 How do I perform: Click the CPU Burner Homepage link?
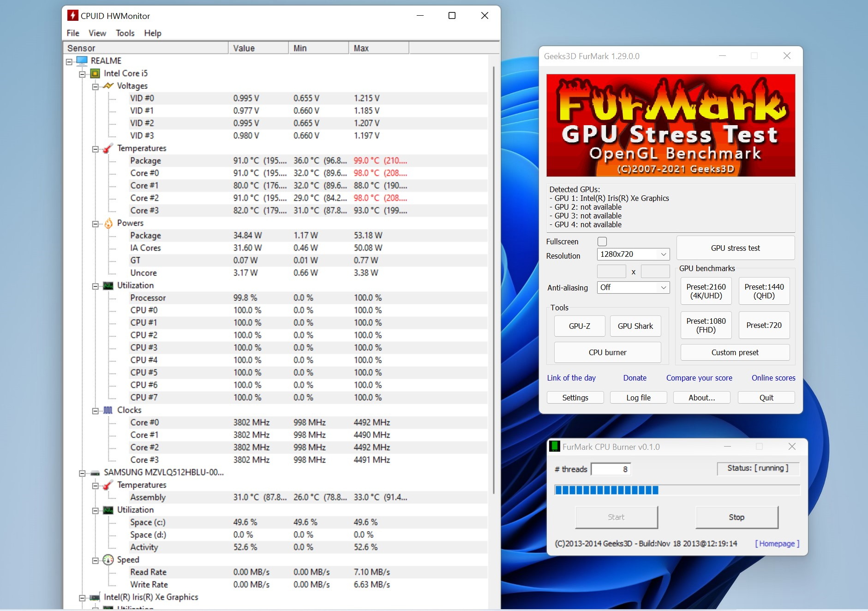pyautogui.click(x=777, y=544)
